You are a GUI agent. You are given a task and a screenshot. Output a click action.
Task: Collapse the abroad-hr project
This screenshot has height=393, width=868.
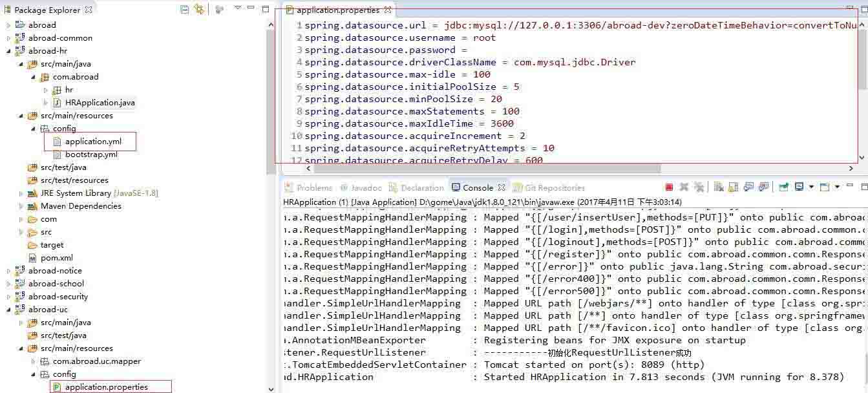click(8, 51)
